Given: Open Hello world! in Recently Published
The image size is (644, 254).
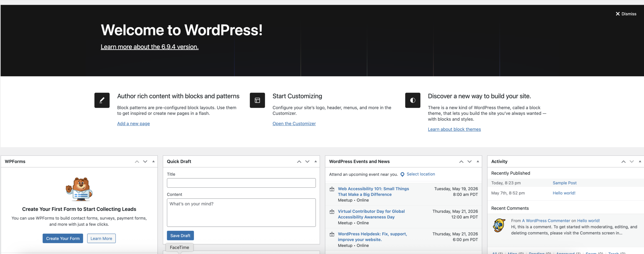Looking at the screenshot, I should coord(564,193).
